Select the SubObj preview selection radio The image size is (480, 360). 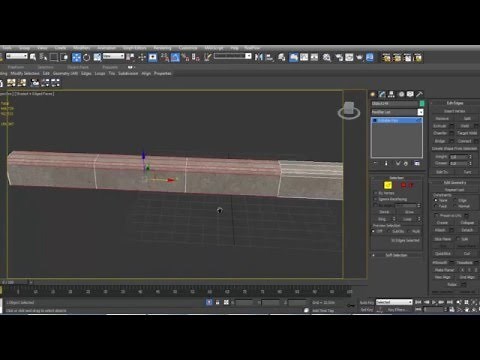[x=390, y=231]
